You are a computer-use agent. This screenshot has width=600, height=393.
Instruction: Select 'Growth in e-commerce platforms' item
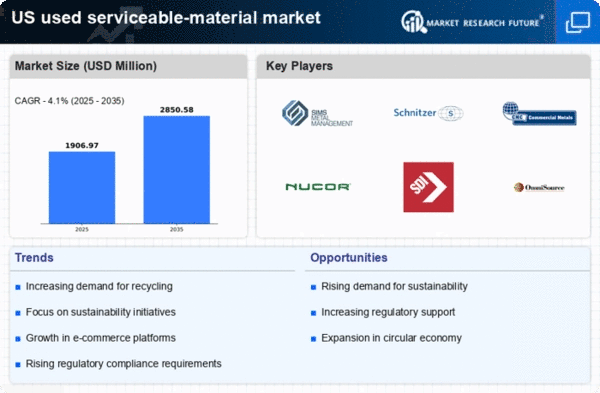(x=101, y=338)
